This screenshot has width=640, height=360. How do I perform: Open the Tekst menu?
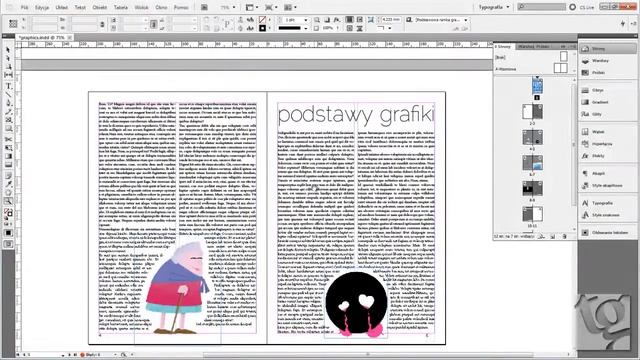click(x=80, y=7)
